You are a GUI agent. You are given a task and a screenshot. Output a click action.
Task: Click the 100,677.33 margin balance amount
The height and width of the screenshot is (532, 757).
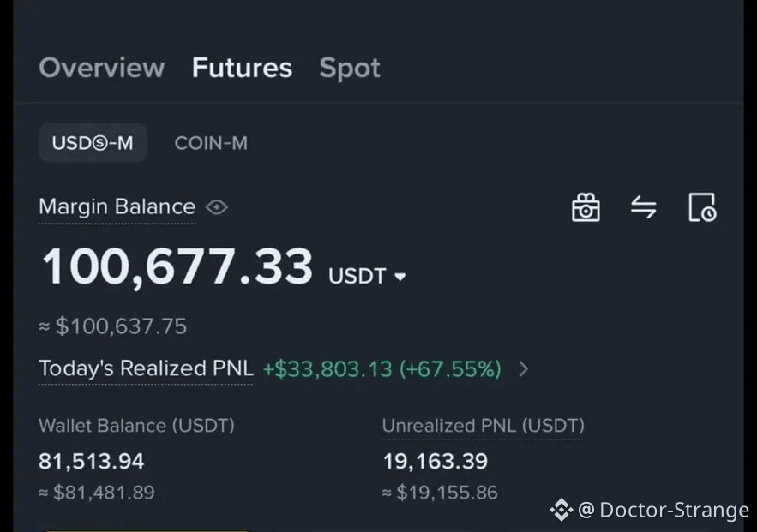177,266
